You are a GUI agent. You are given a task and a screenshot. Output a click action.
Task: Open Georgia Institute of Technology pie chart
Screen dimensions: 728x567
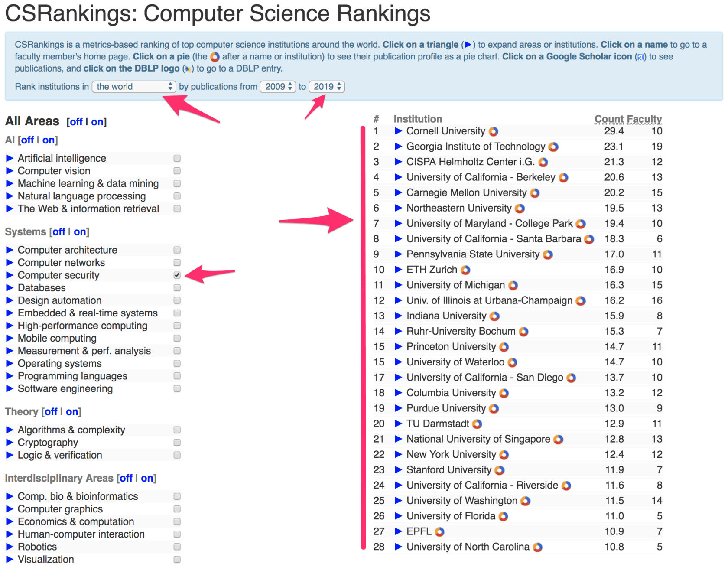553,147
